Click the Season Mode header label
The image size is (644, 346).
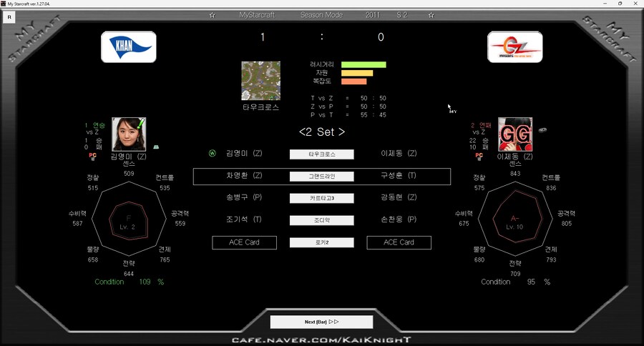pyautogui.click(x=321, y=15)
